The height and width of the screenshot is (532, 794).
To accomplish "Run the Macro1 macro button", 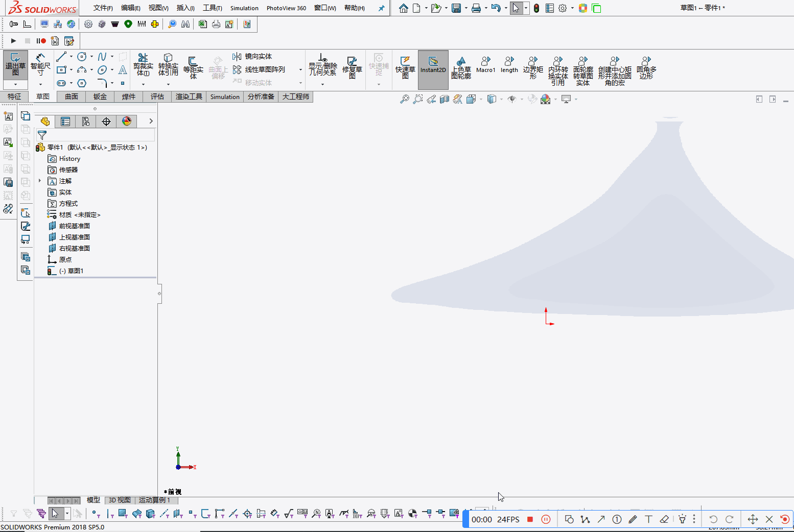I will [485, 65].
